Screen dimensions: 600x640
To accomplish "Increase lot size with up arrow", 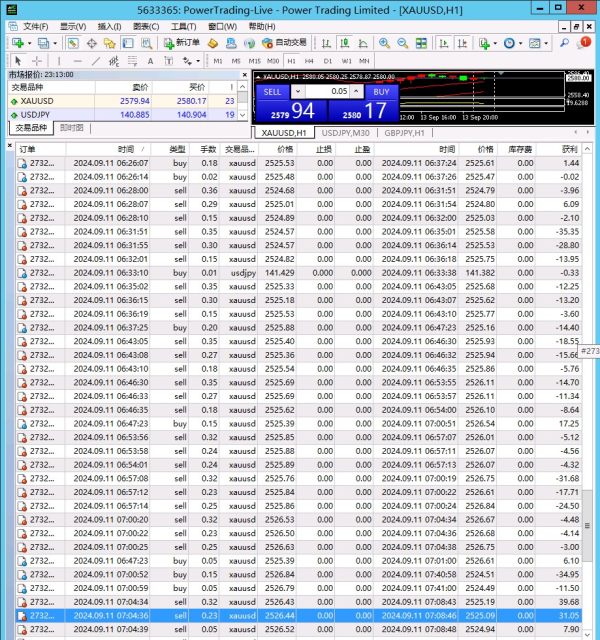I will click(x=356, y=91).
